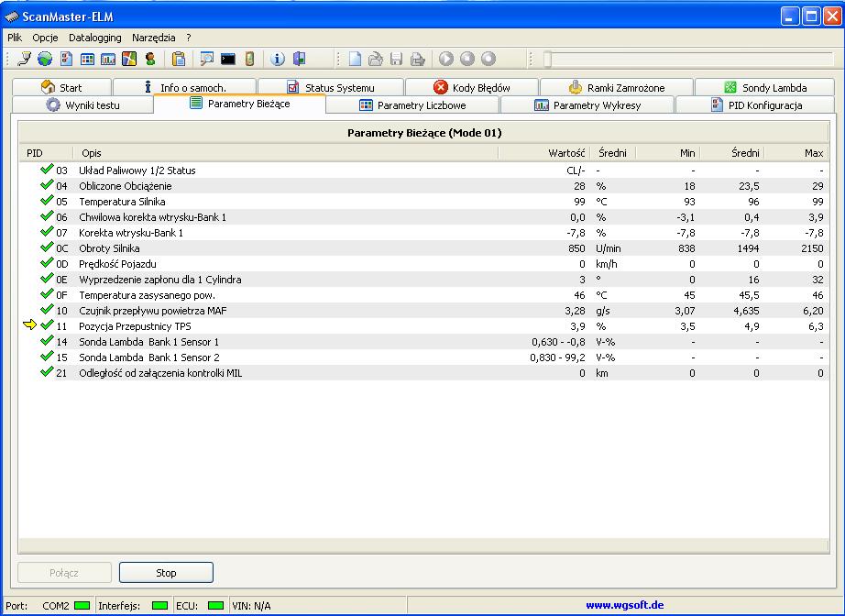Click the green power switch toolbar icon
Screen dimensions: 845x616
click(x=249, y=59)
